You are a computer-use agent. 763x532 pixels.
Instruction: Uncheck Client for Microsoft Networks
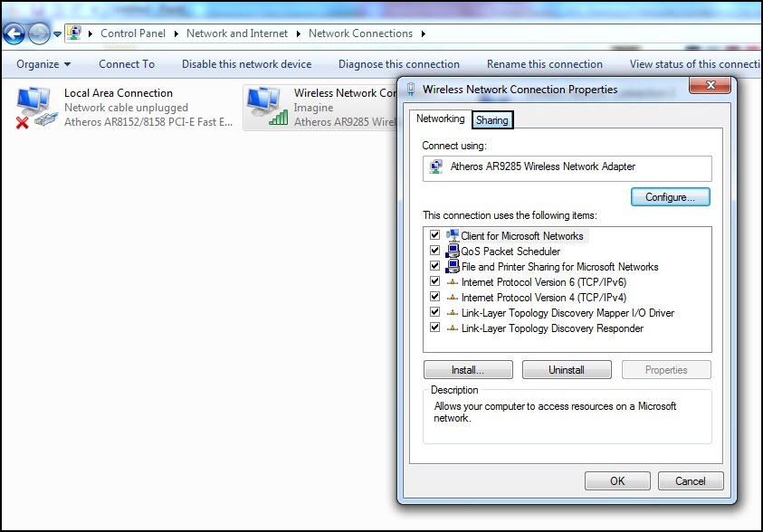435,235
